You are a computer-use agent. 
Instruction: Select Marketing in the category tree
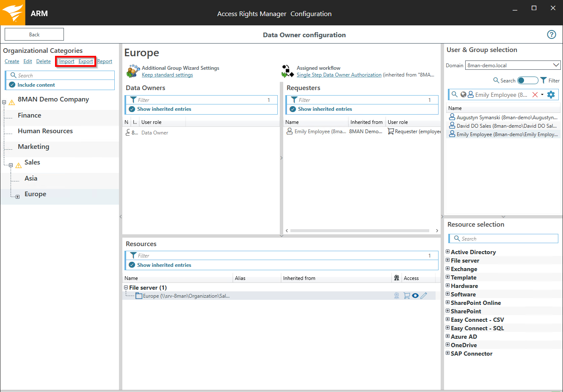[x=33, y=147]
